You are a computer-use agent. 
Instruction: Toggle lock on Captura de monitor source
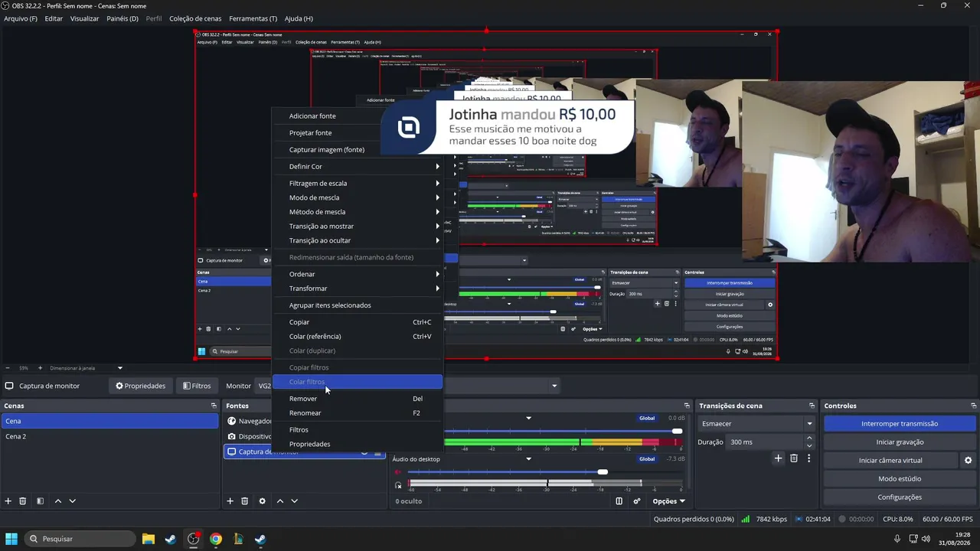[377, 452]
